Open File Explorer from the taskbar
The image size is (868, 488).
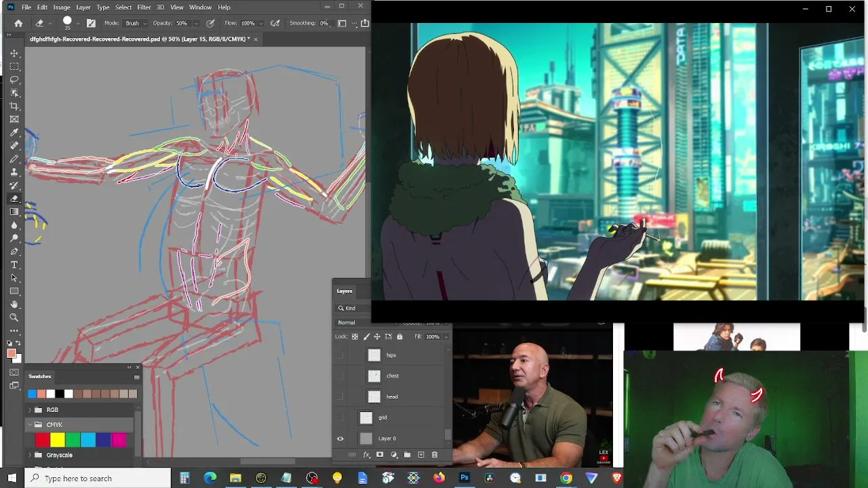coord(235,478)
